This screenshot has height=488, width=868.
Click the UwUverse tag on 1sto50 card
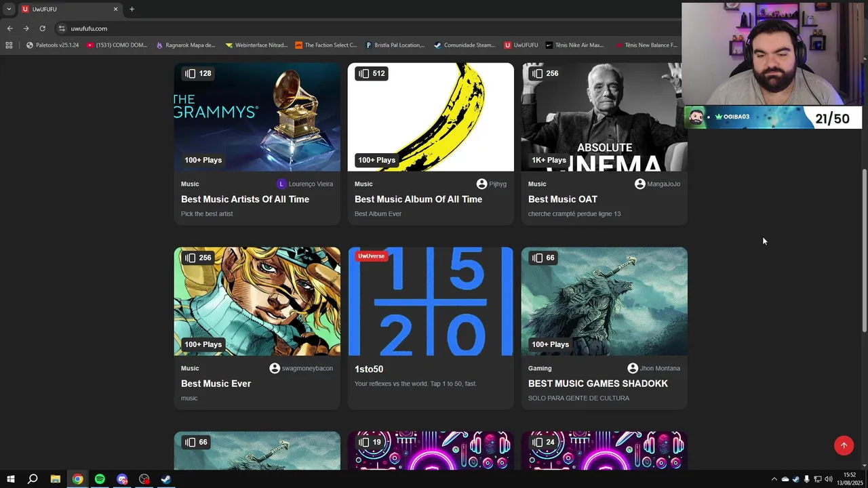371,256
